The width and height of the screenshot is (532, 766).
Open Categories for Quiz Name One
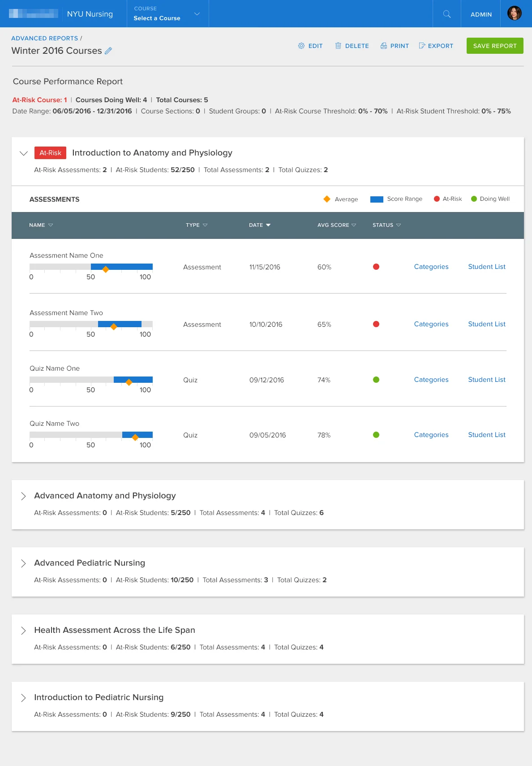point(431,380)
